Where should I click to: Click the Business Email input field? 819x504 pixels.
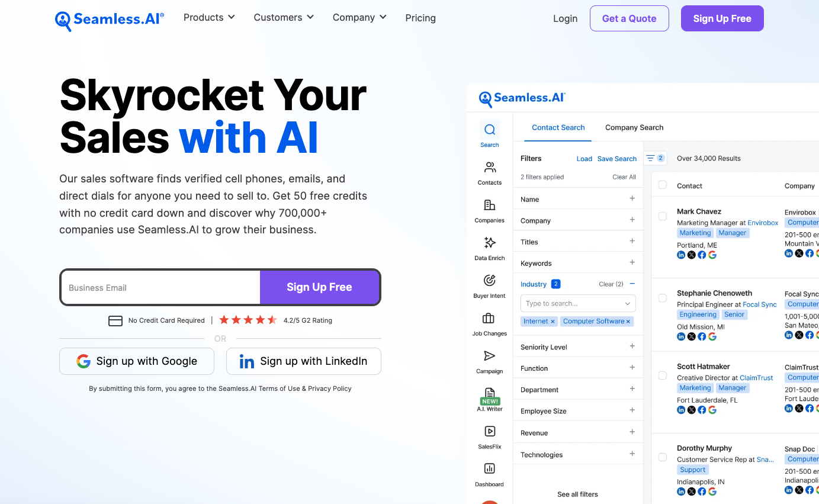[160, 288]
